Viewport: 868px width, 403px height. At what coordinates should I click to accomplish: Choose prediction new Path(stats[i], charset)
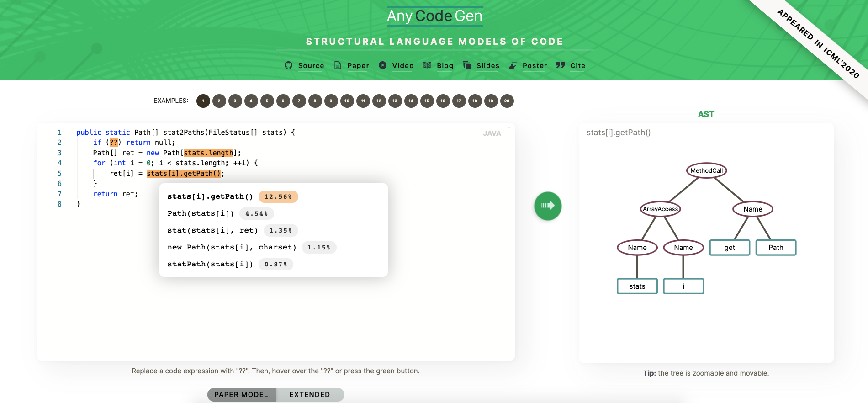(x=252, y=247)
